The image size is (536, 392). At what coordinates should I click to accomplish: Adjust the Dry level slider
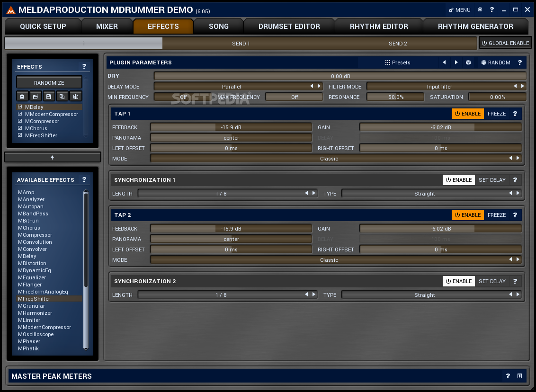340,76
